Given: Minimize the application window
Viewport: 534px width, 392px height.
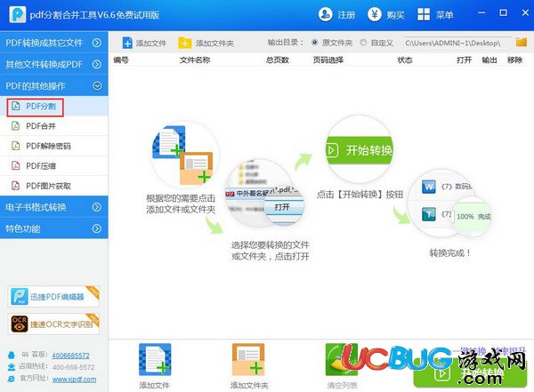Looking at the screenshot, I should pos(481,13).
